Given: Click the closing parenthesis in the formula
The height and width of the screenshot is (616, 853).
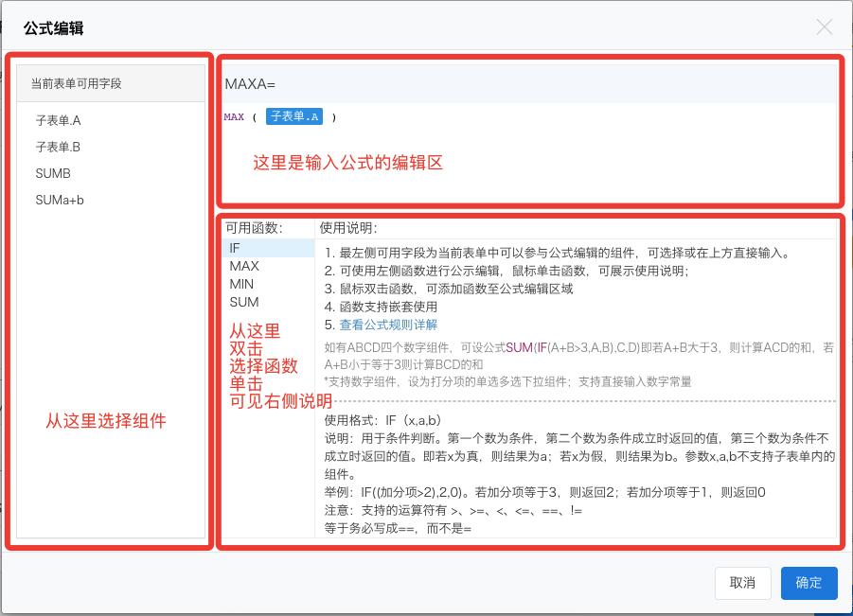Looking at the screenshot, I should [x=333, y=117].
